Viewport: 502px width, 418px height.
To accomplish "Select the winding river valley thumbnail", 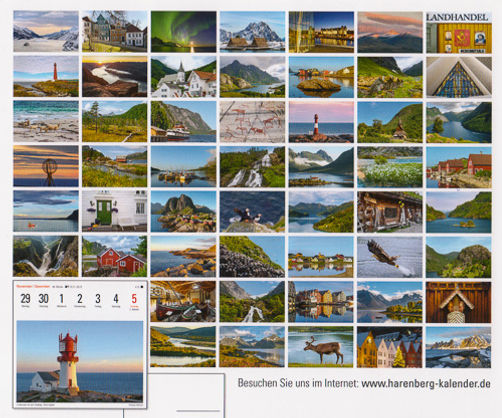I will [x=183, y=347].
